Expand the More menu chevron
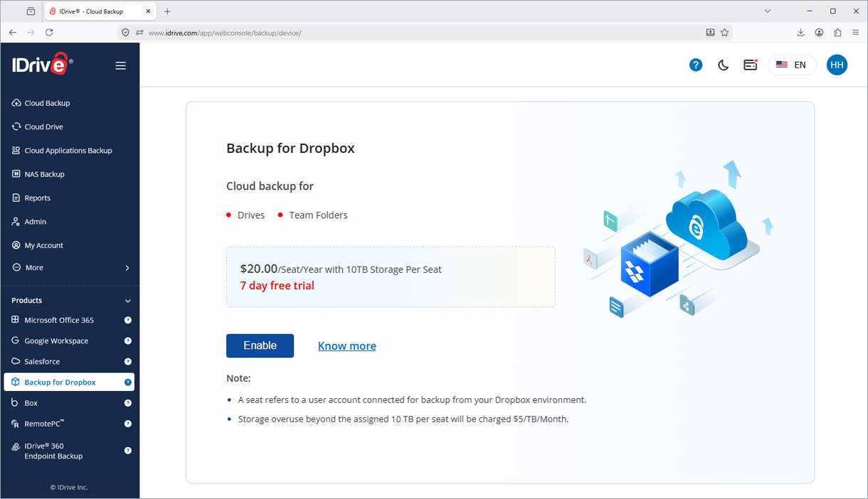Viewport: 868px width, 499px height. [127, 268]
